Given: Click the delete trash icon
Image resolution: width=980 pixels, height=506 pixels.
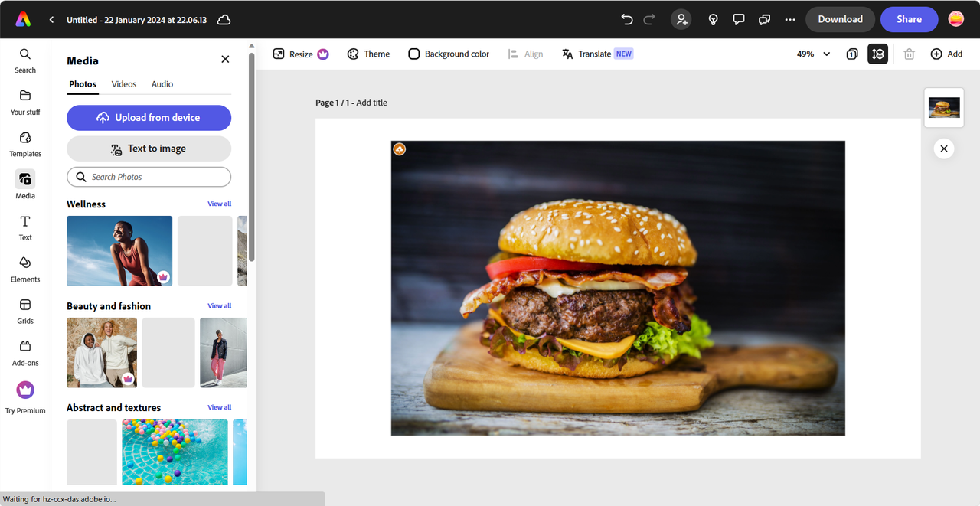Looking at the screenshot, I should point(909,54).
